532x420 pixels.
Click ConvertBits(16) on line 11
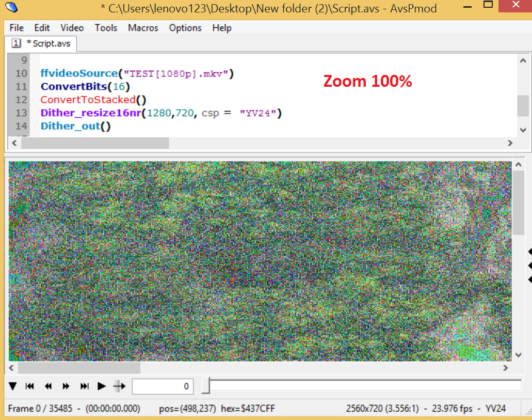(85, 86)
